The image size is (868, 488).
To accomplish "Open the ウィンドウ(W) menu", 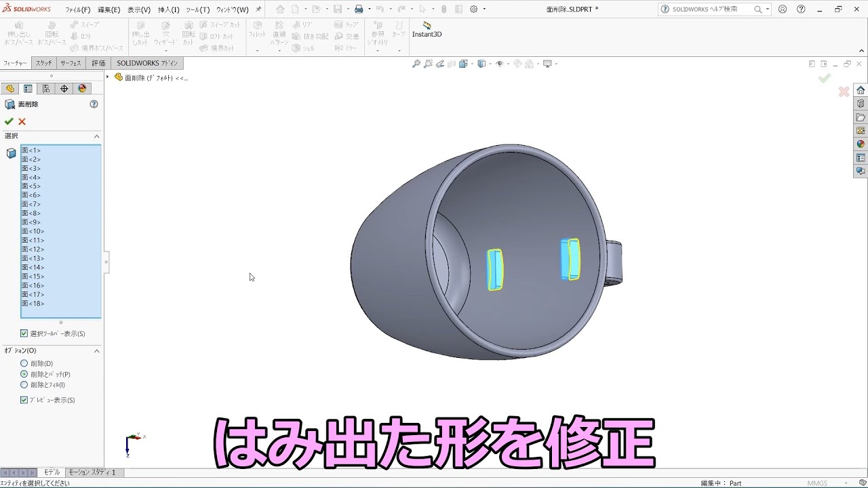I will tap(233, 9).
